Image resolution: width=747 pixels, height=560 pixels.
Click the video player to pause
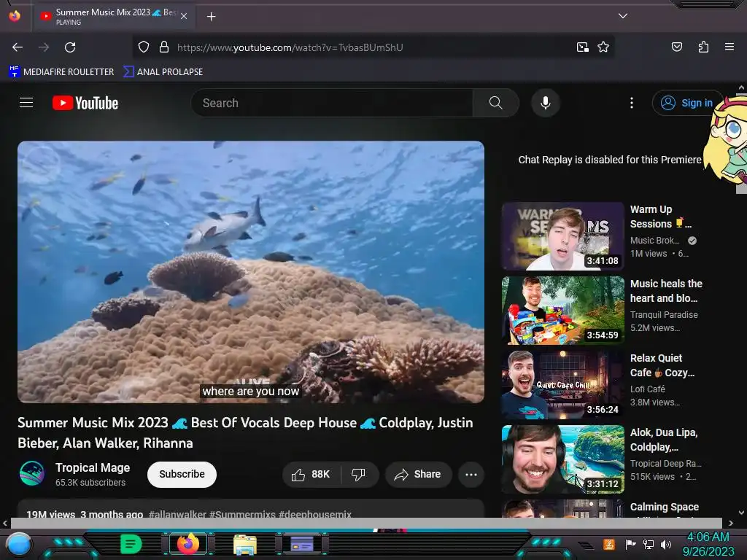[x=251, y=271]
